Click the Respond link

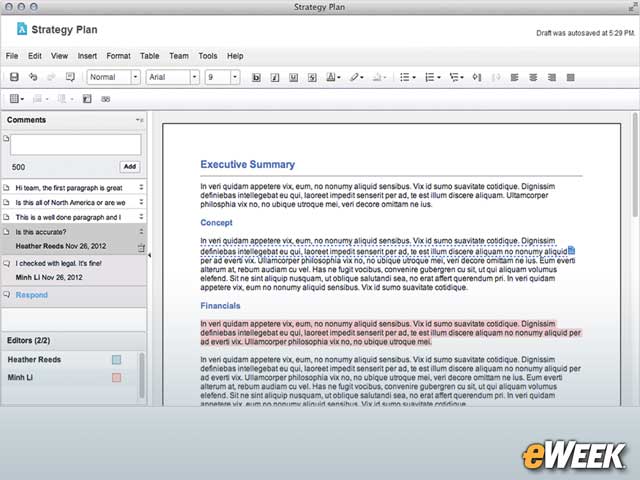[x=32, y=295]
